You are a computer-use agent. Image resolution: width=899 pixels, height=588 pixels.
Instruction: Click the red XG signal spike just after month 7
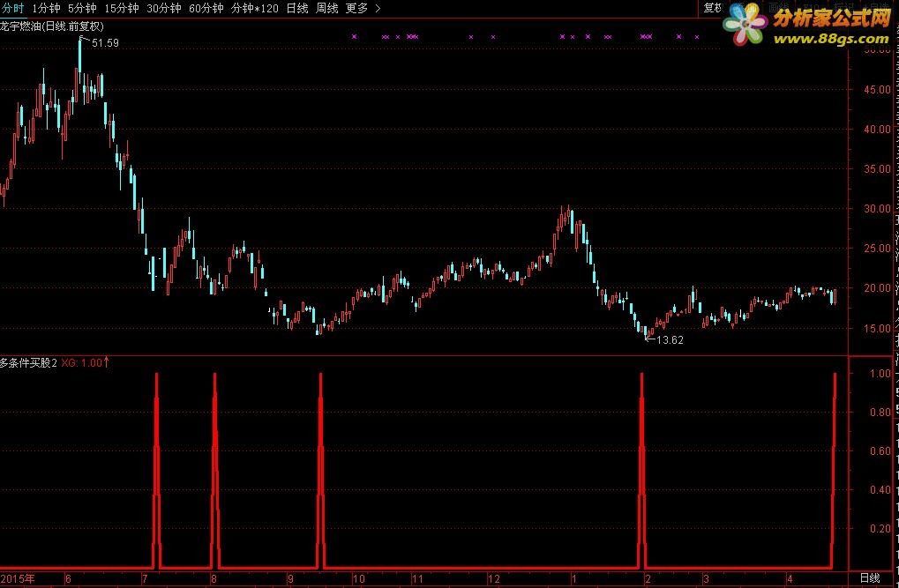pos(156,470)
